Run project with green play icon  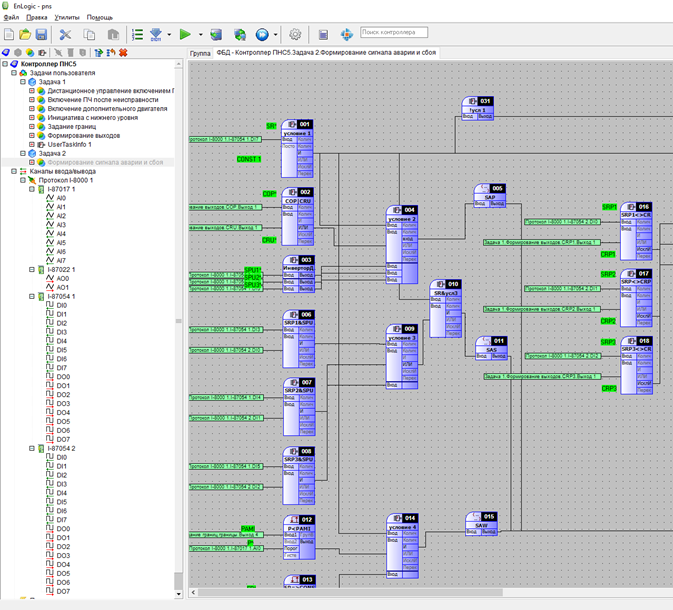185,34
